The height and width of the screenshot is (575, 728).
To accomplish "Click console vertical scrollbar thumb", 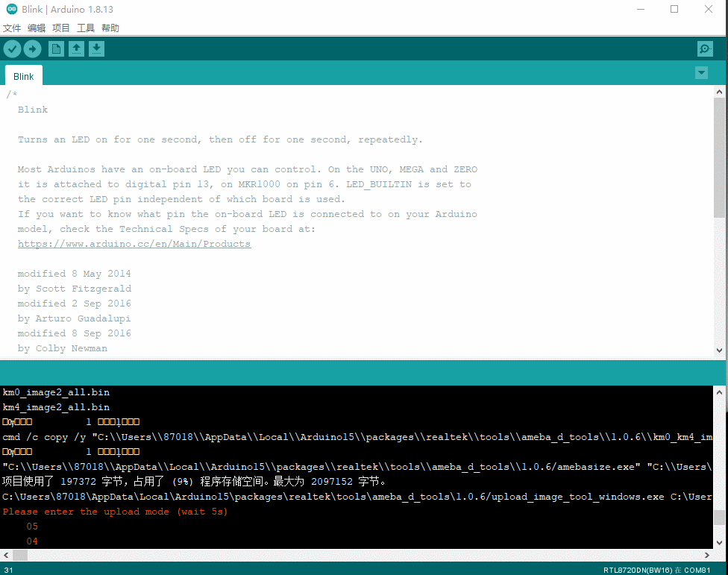I will point(719,517).
